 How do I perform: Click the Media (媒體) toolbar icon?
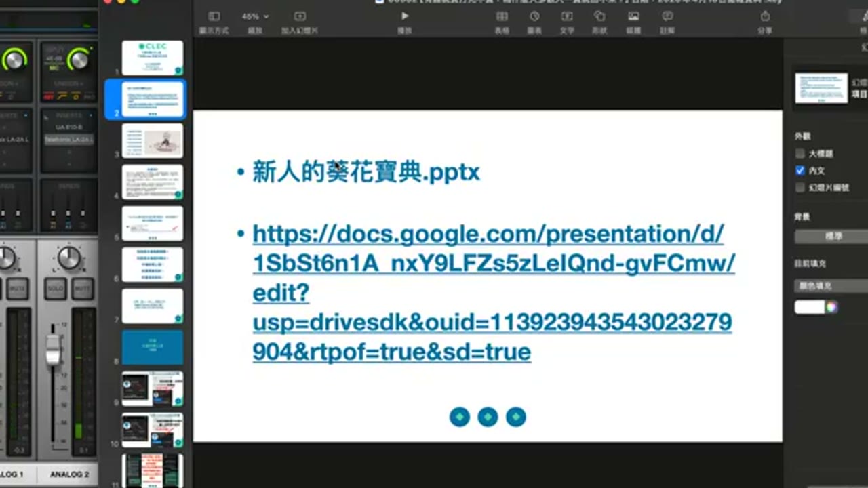[633, 16]
